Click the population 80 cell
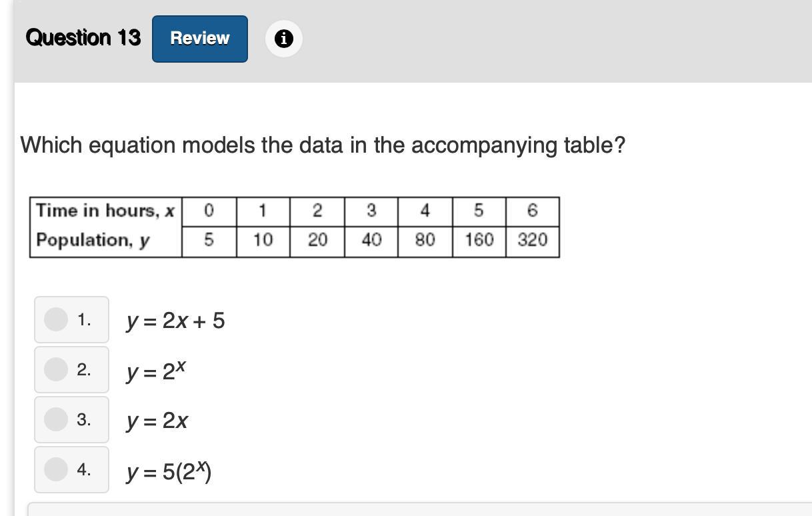The width and height of the screenshot is (812, 516). (425, 241)
